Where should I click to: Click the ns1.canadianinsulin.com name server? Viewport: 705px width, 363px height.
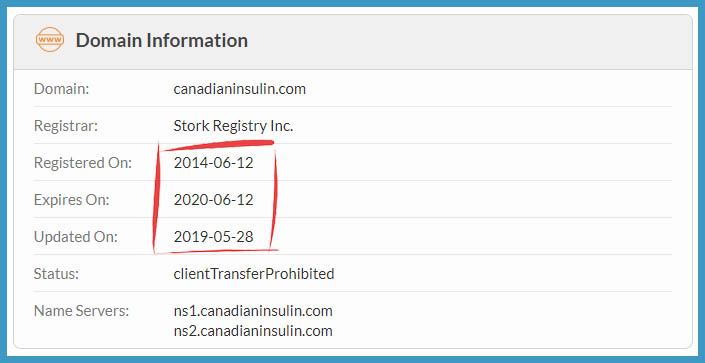pos(253,311)
